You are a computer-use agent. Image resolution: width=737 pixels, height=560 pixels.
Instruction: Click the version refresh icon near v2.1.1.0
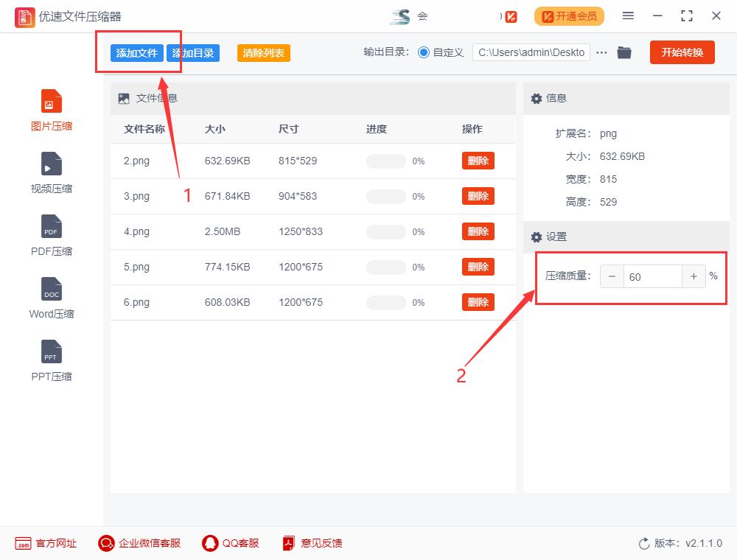pos(644,543)
